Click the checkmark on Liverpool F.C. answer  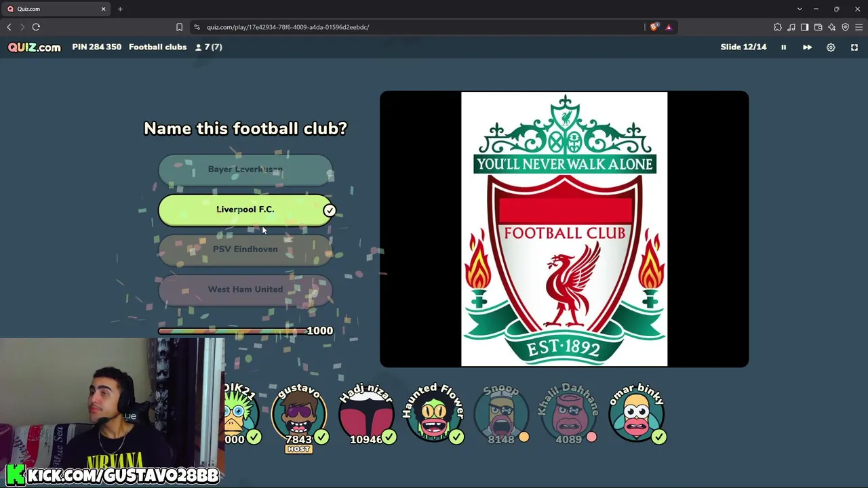coord(329,210)
